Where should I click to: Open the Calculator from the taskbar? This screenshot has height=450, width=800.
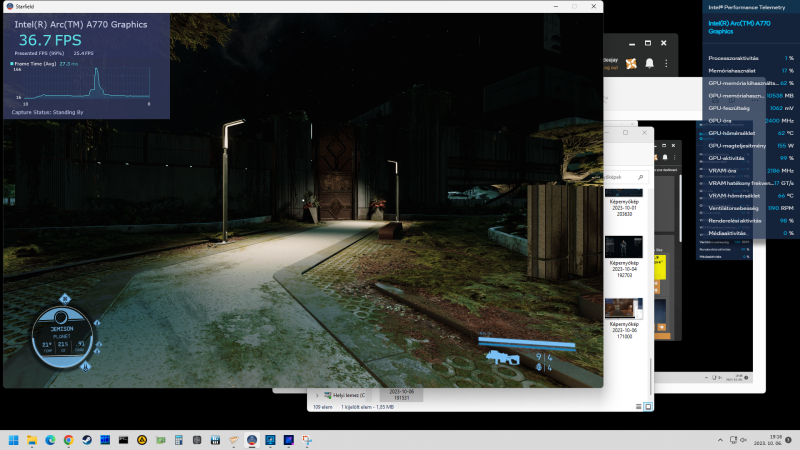coord(179,440)
